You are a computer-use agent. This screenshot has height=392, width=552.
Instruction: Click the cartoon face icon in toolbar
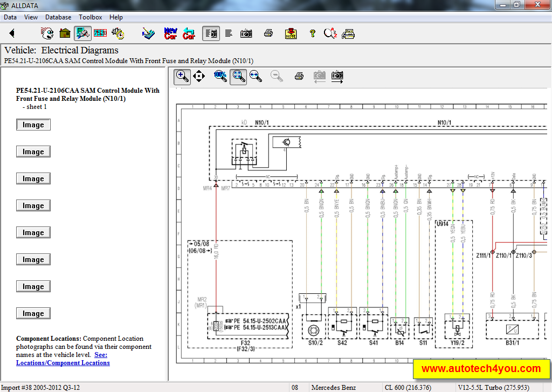tap(47, 33)
